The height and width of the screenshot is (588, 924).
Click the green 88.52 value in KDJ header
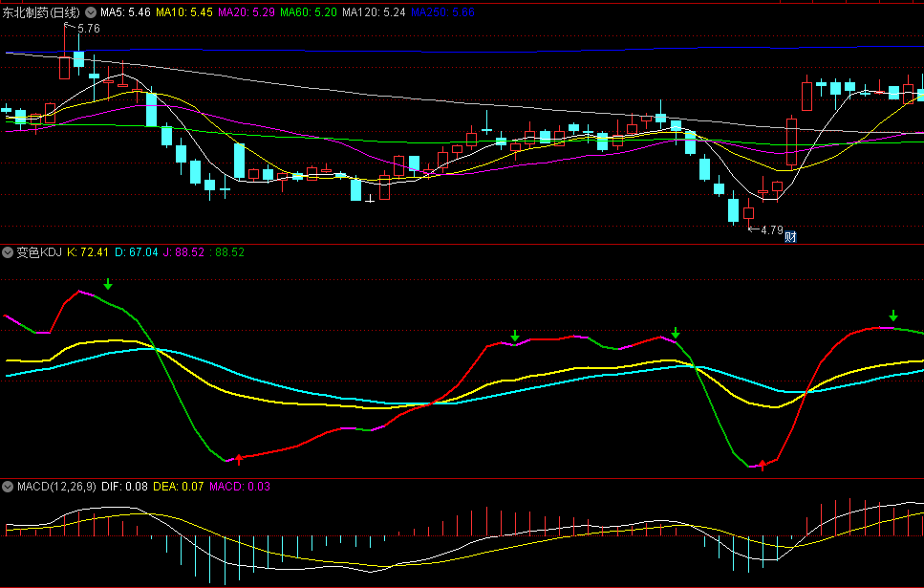tap(226, 252)
